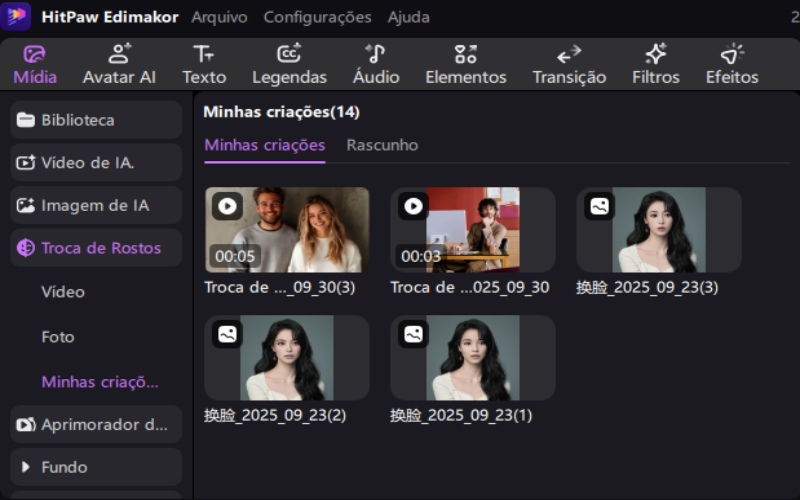Image resolution: width=800 pixels, height=500 pixels.
Task: Click the Troca de Rostos face icon
Action: [x=26, y=248]
